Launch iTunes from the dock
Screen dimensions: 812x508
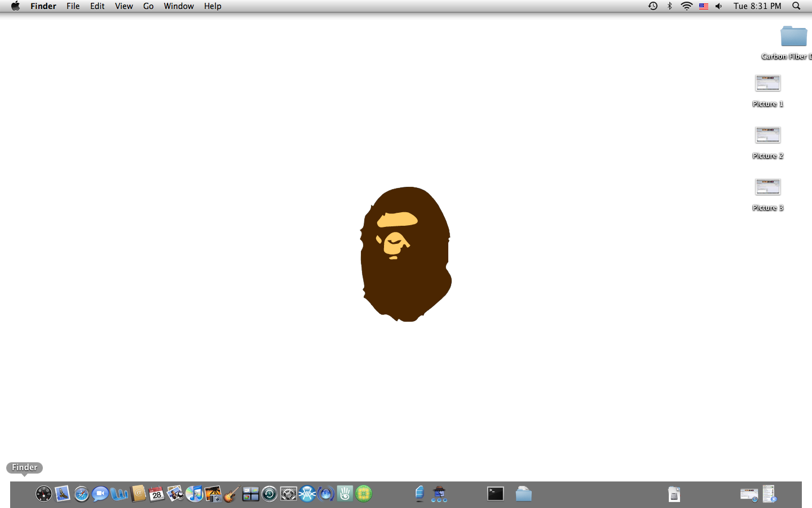point(194,494)
